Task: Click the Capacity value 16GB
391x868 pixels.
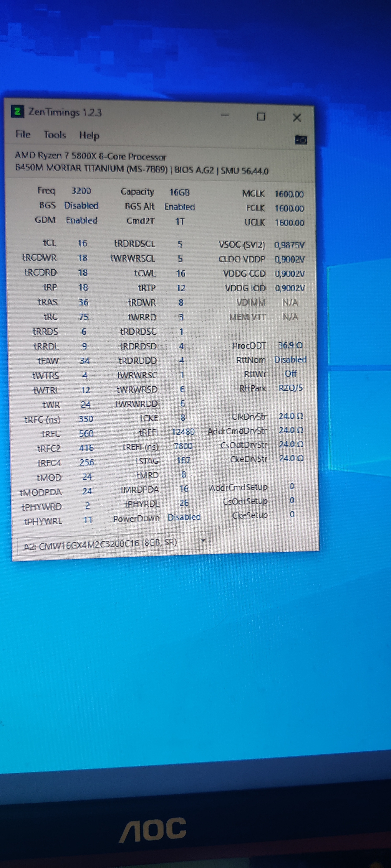Action: coord(179,192)
